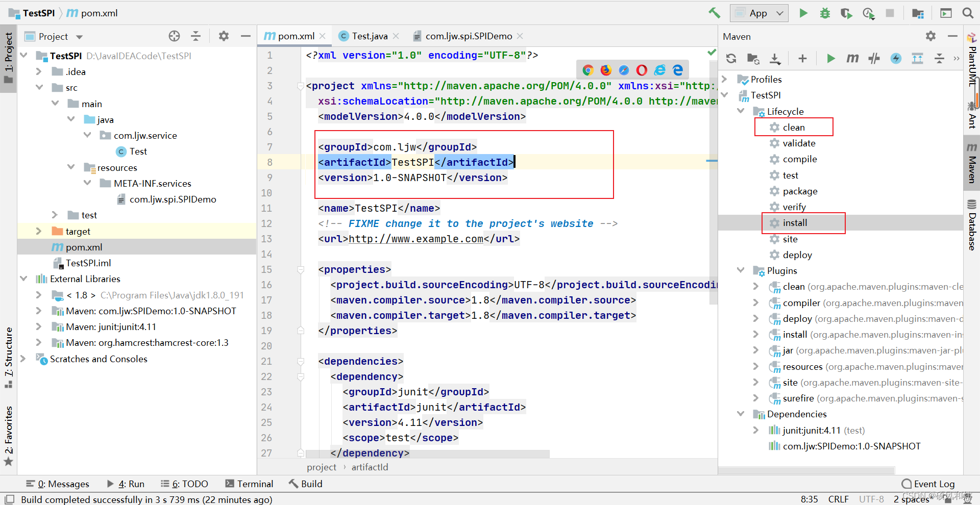
Task: Show Maven dependencies diagram
Action: (917, 59)
